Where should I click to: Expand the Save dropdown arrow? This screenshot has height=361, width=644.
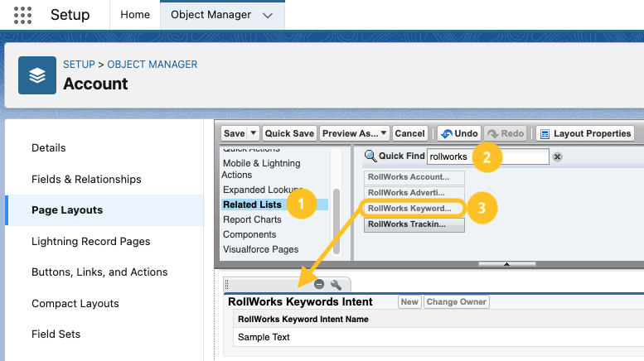pyautogui.click(x=254, y=133)
